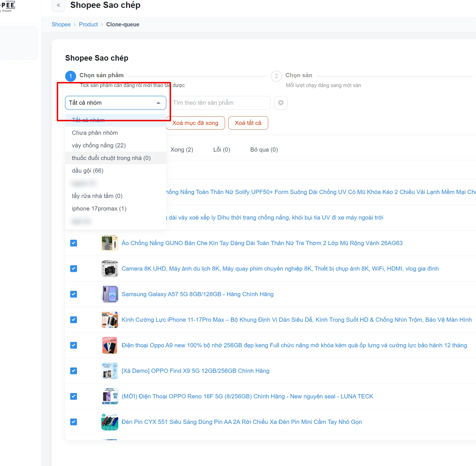Open thumbnail of Camera 8K UHD product
The width and height of the screenshot is (476, 466).
pos(110,269)
